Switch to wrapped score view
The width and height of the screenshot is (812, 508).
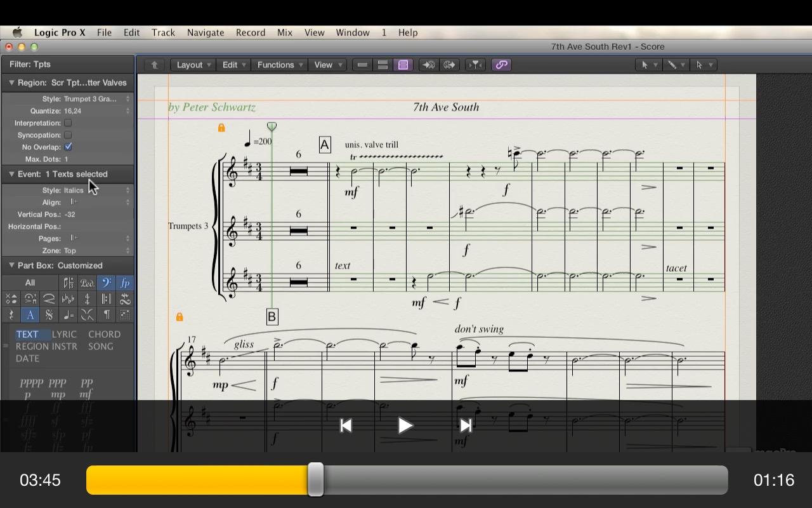coord(383,65)
